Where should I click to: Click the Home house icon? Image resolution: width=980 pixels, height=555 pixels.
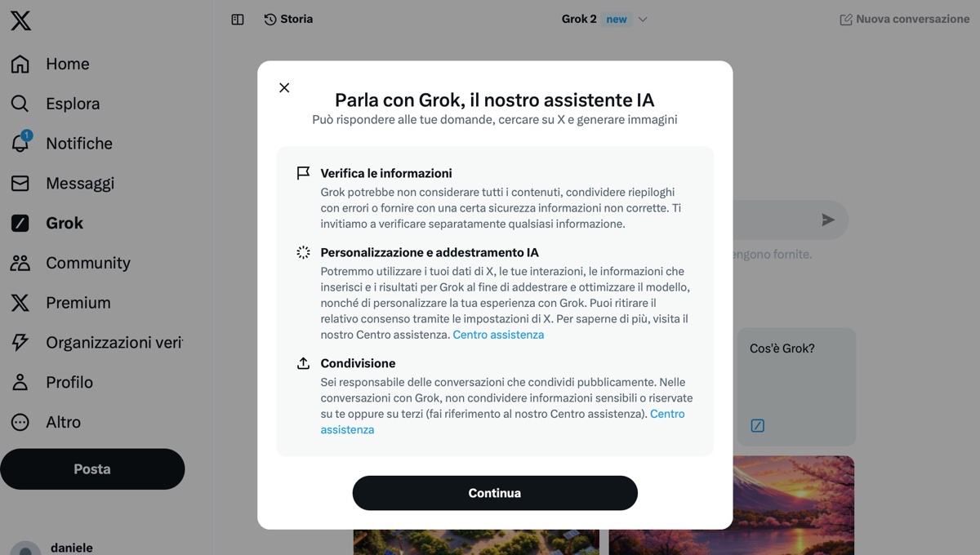tap(20, 64)
